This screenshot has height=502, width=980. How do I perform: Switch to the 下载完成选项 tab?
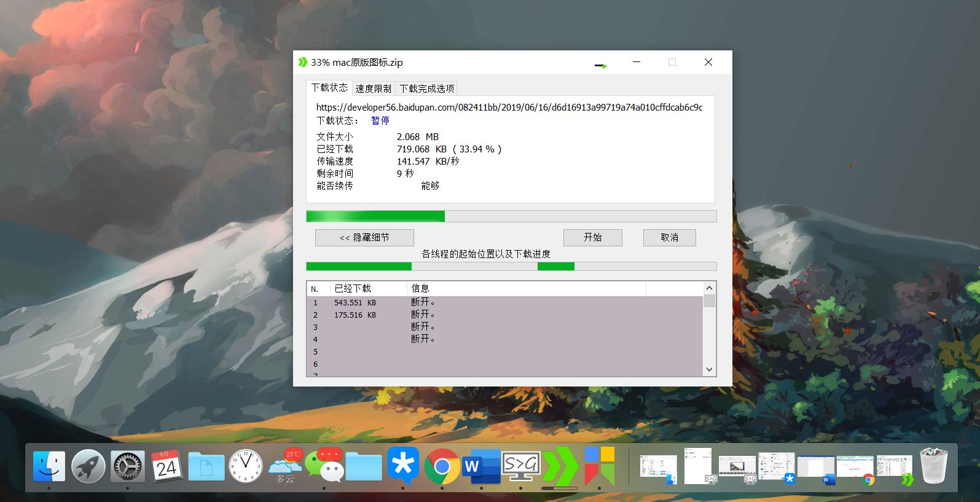427,88
